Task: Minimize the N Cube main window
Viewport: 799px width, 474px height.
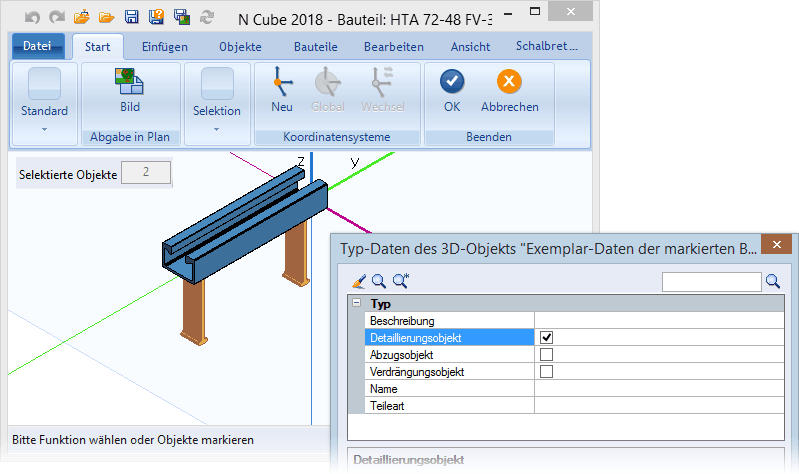Action: [x=508, y=13]
